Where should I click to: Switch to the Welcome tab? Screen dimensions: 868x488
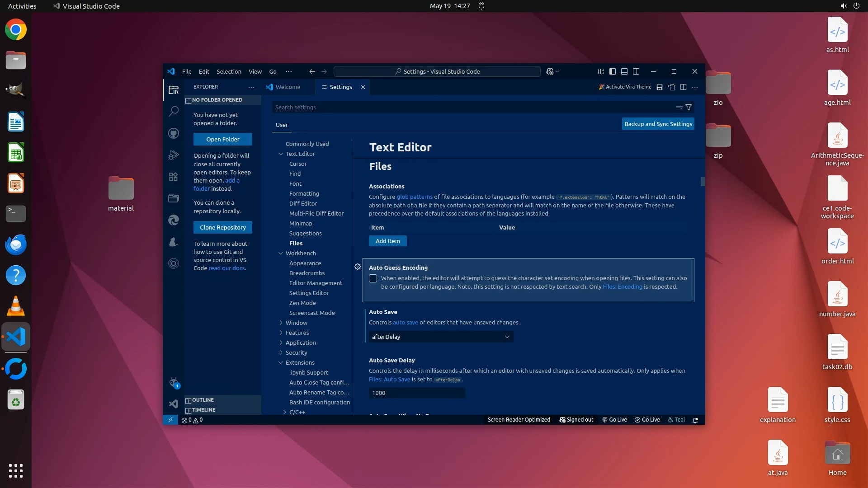(288, 87)
